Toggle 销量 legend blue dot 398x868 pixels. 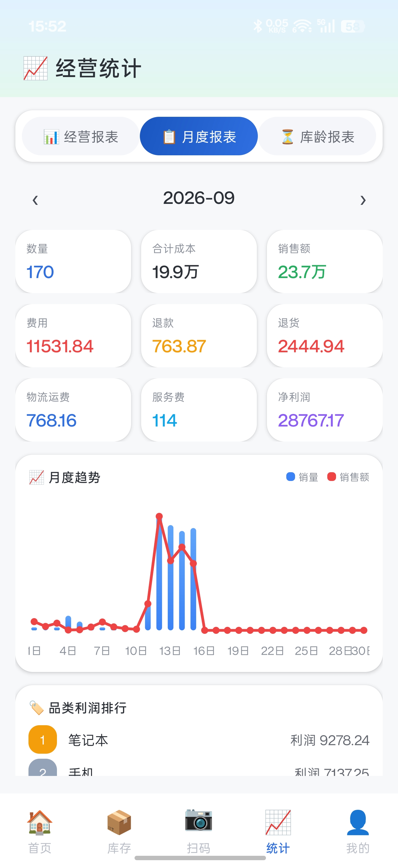click(x=291, y=477)
